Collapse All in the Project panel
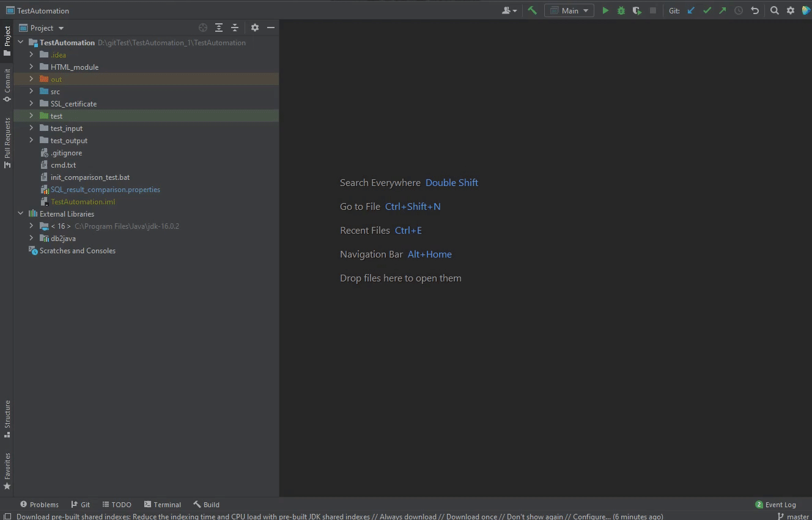This screenshot has height=520, width=812. coord(235,28)
